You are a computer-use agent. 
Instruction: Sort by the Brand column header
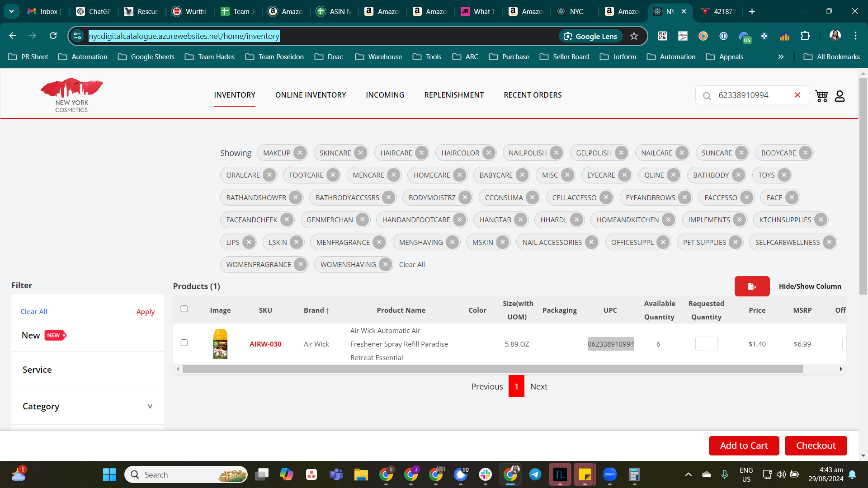coord(316,310)
